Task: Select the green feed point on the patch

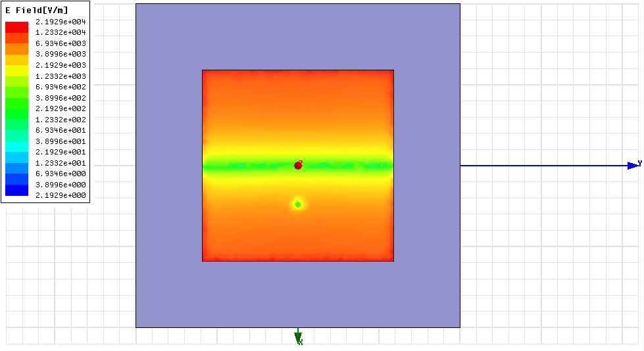Action: point(298,204)
